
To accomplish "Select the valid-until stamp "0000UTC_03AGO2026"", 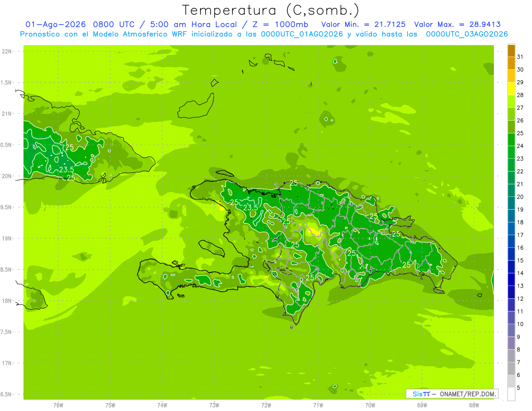I will coord(467,34).
